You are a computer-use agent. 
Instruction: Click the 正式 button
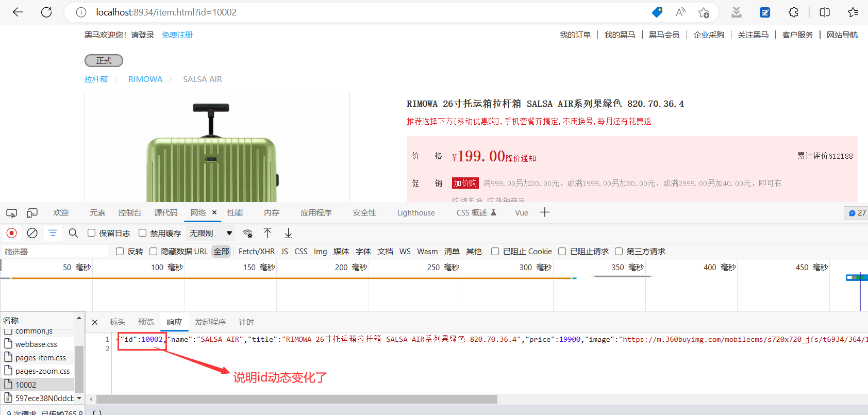[104, 61]
